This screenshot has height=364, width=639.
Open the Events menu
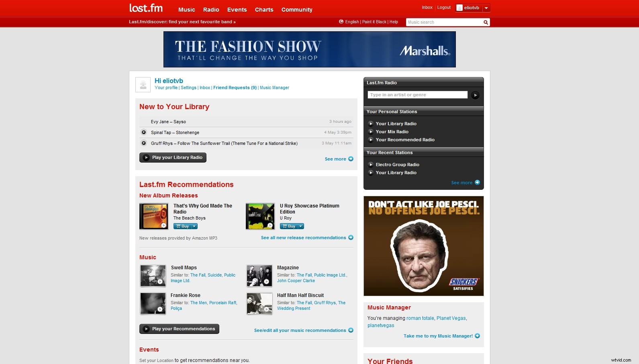(237, 10)
